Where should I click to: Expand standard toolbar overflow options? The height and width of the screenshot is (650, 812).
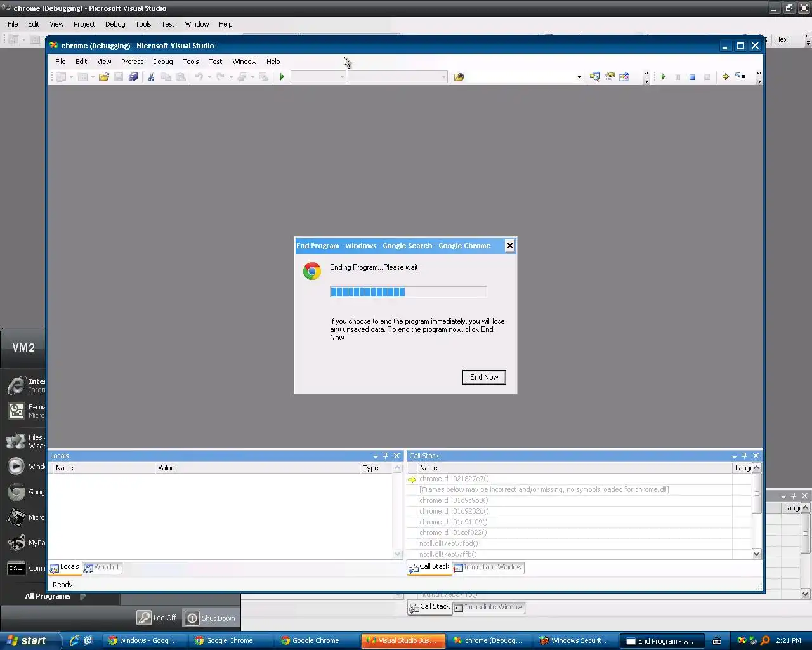click(x=646, y=77)
